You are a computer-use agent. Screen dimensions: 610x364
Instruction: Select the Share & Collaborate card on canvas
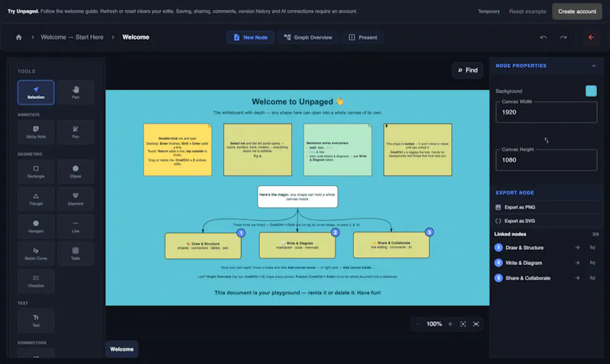[x=391, y=245]
